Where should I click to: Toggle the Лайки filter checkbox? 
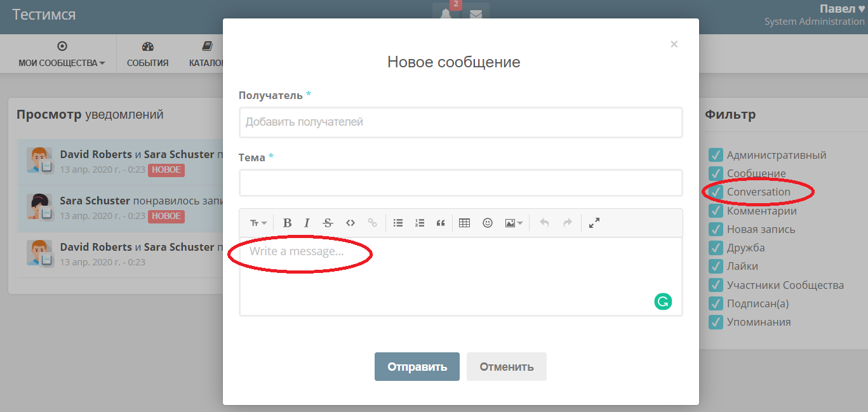click(x=716, y=266)
